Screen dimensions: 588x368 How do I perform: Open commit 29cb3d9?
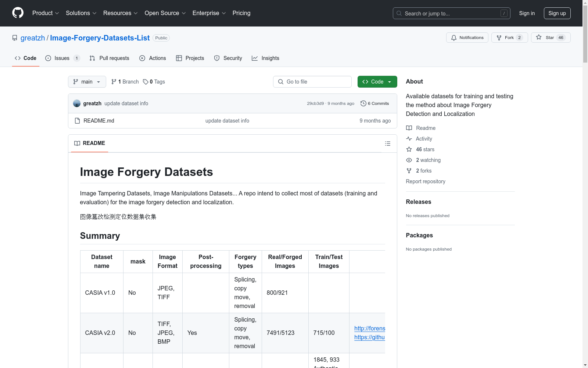click(315, 103)
